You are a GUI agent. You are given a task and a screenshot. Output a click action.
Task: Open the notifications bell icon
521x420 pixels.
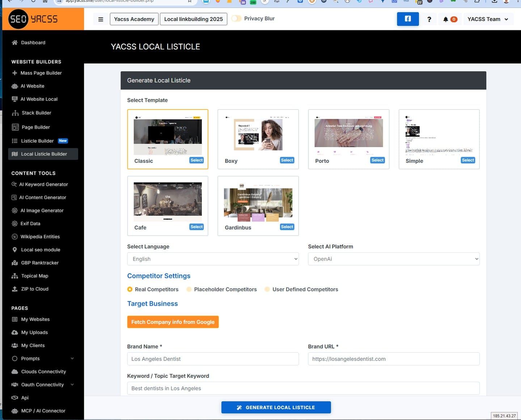[446, 19]
